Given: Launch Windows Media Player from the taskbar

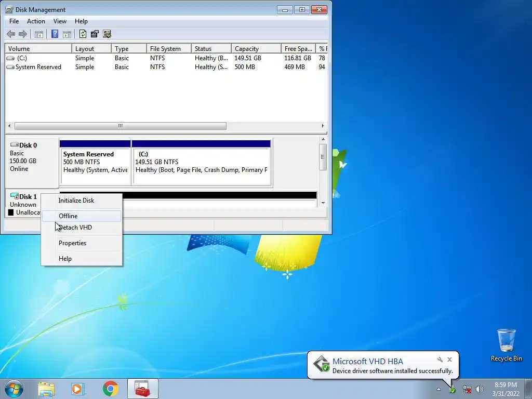Looking at the screenshot, I should point(78,389).
